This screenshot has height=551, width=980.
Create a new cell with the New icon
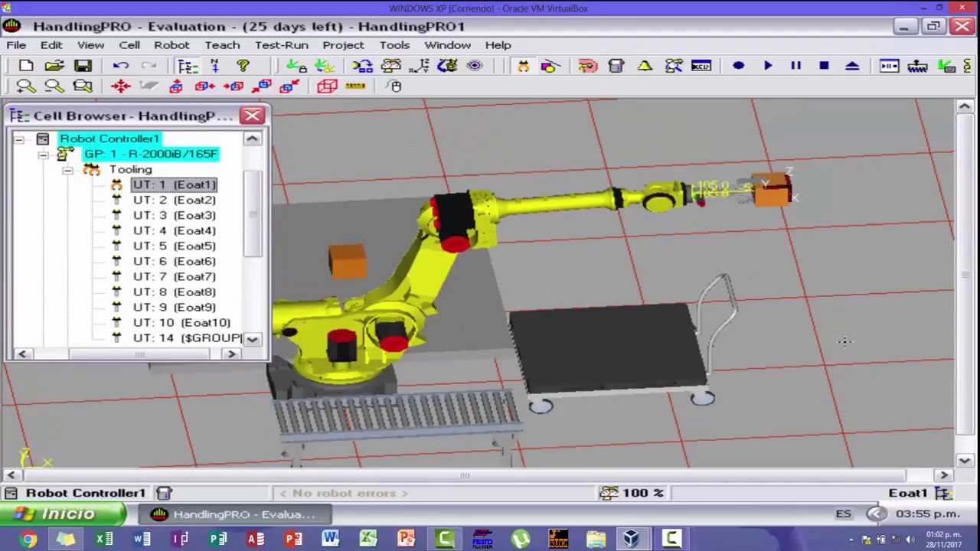(25, 66)
